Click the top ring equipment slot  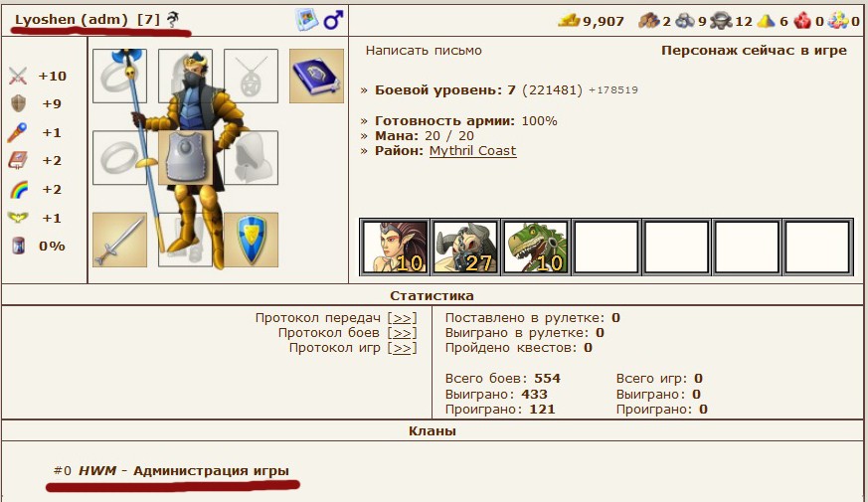(x=119, y=76)
